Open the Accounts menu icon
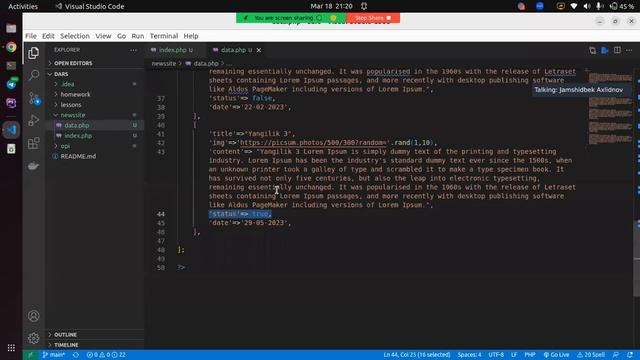This screenshot has width=640, height=360. 33,316
